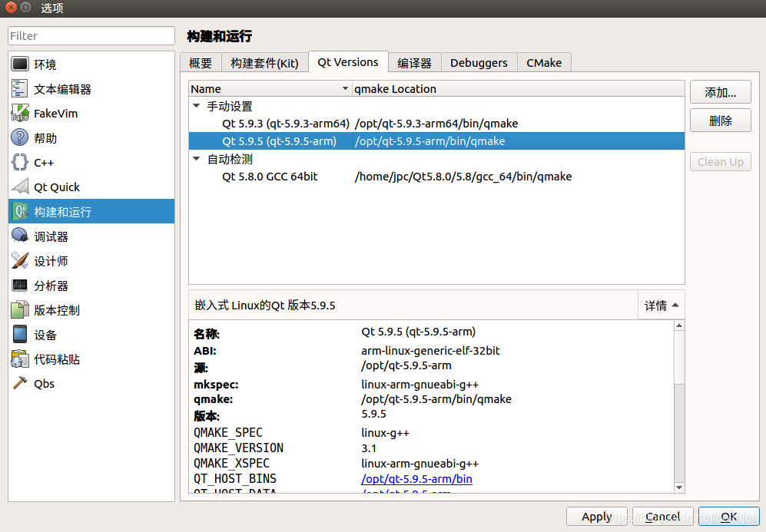Open the 版本控制 version control icon
This screenshot has height=532, width=766.
click(20, 310)
